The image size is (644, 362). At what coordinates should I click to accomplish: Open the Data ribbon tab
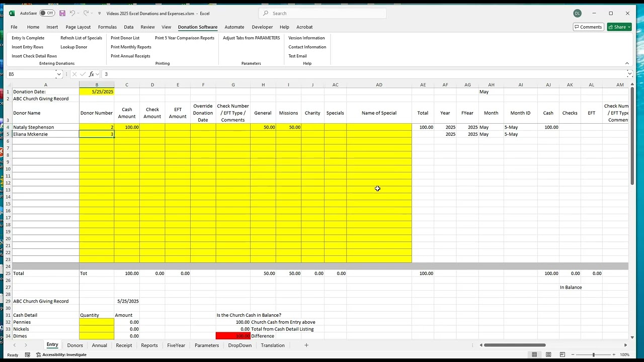click(129, 27)
